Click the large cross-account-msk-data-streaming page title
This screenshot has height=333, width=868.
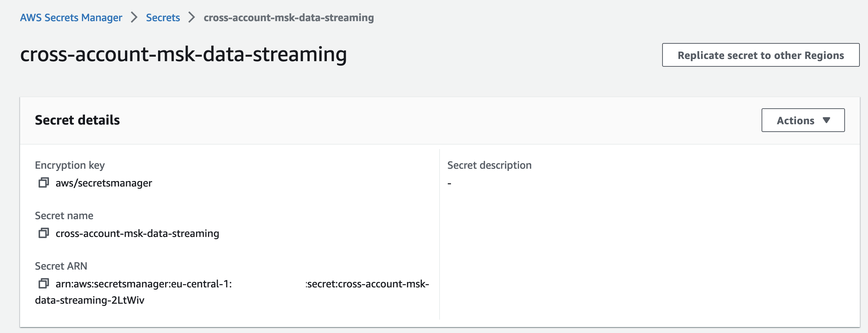[183, 54]
